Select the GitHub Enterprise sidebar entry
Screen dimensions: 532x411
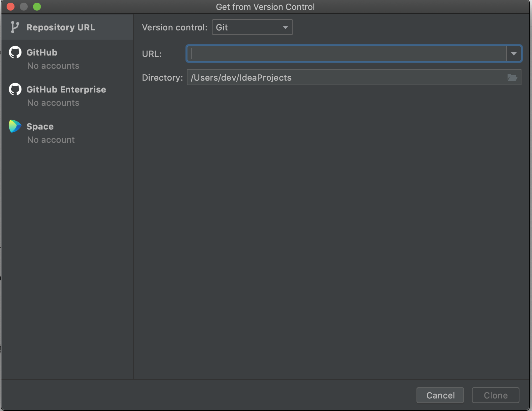pos(67,95)
